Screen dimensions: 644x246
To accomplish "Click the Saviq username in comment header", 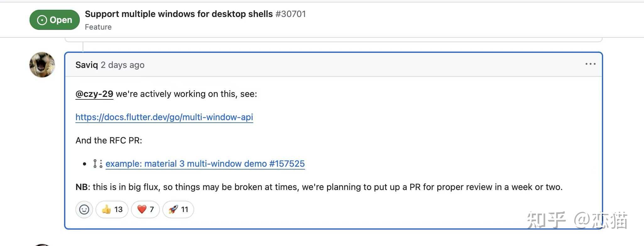I will [87, 65].
